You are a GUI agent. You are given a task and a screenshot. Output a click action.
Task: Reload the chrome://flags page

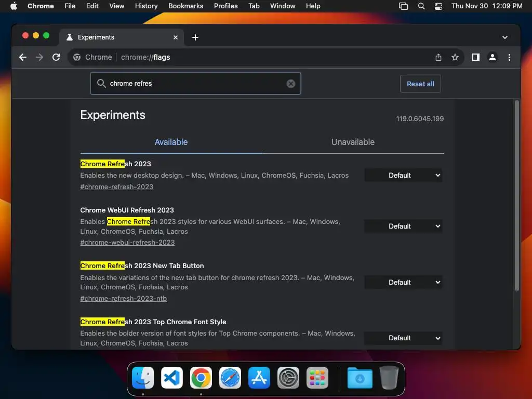[x=56, y=57]
